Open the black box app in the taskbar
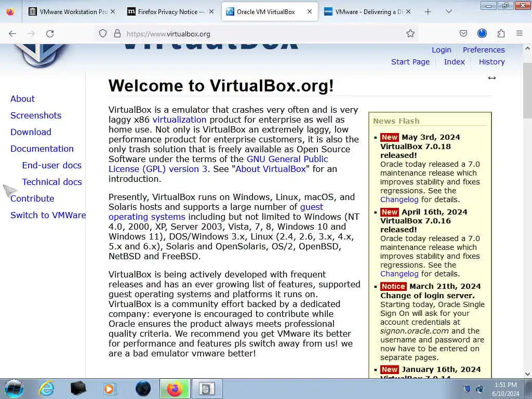This screenshot has height=399, width=532. [78, 389]
